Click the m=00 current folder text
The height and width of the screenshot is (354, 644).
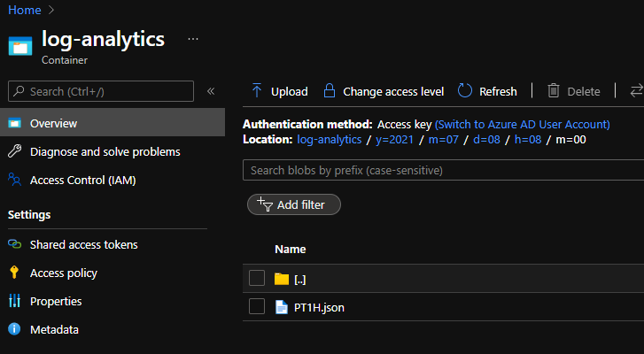[x=570, y=140]
